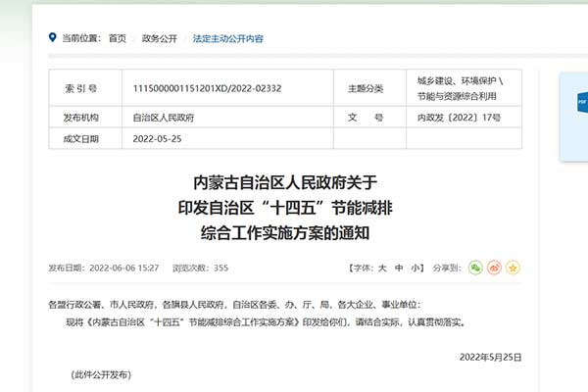Image resolution: width=588 pixels, height=392 pixels.
Task: Click the location pin icon
Action: (x=52, y=38)
